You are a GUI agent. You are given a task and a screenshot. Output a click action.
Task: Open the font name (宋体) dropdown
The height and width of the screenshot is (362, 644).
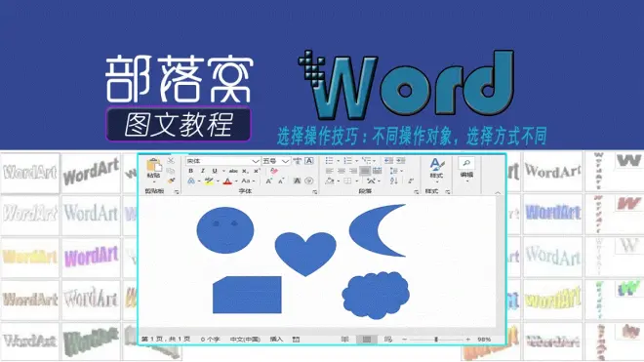pos(255,161)
